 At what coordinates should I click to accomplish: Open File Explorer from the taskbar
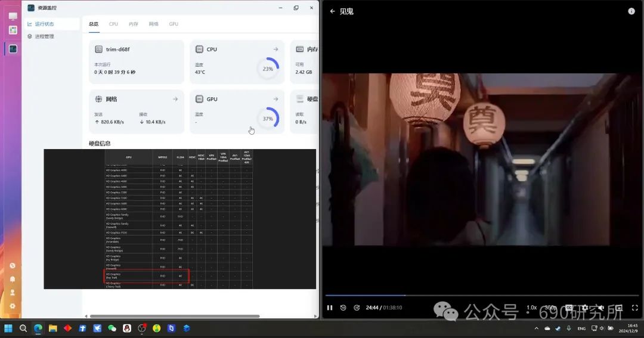pos(52,328)
